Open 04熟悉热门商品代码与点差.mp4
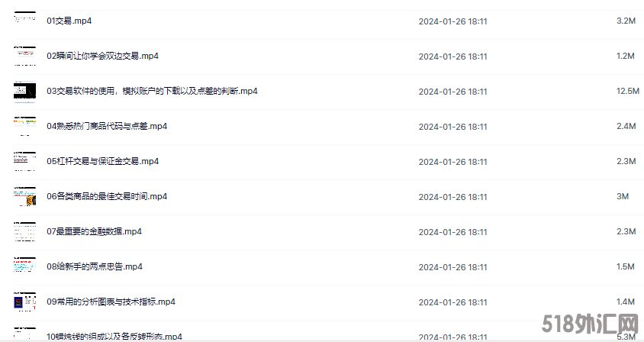The image size is (644, 342). [x=107, y=126]
